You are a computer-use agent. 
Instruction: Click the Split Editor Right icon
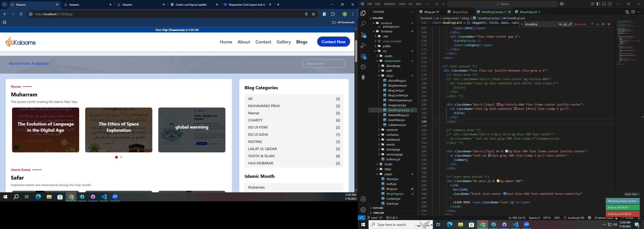pyautogui.click(x=633, y=12)
